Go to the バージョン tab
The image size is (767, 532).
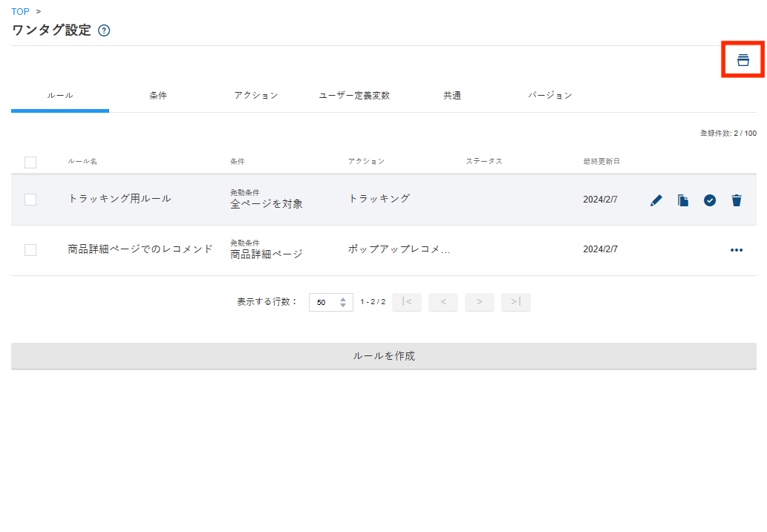[549, 96]
